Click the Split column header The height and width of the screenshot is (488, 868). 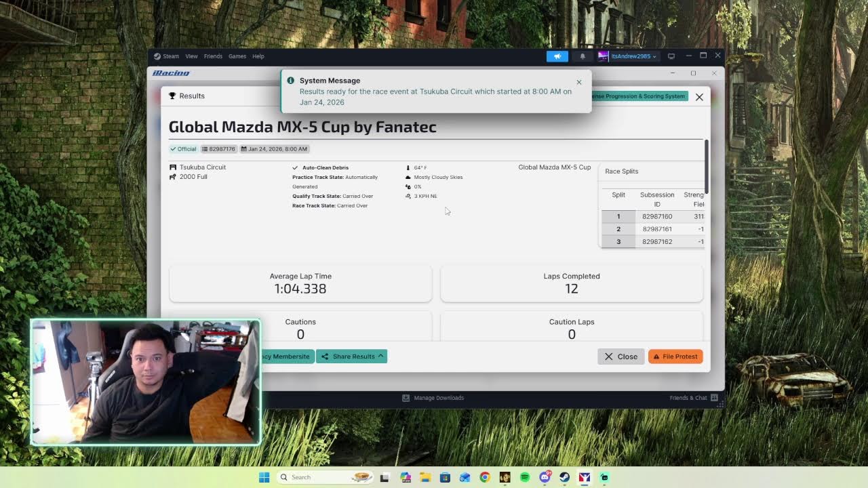(x=618, y=195)
